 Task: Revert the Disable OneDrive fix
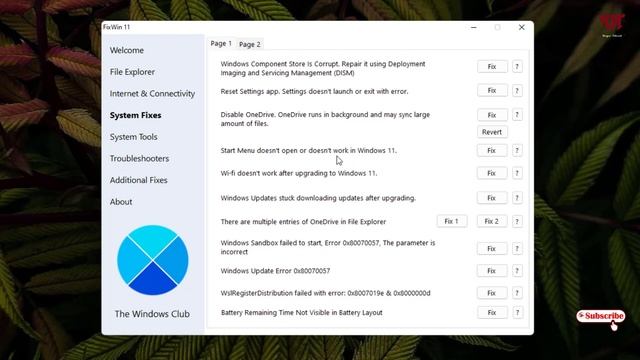[x=492, y=132]
